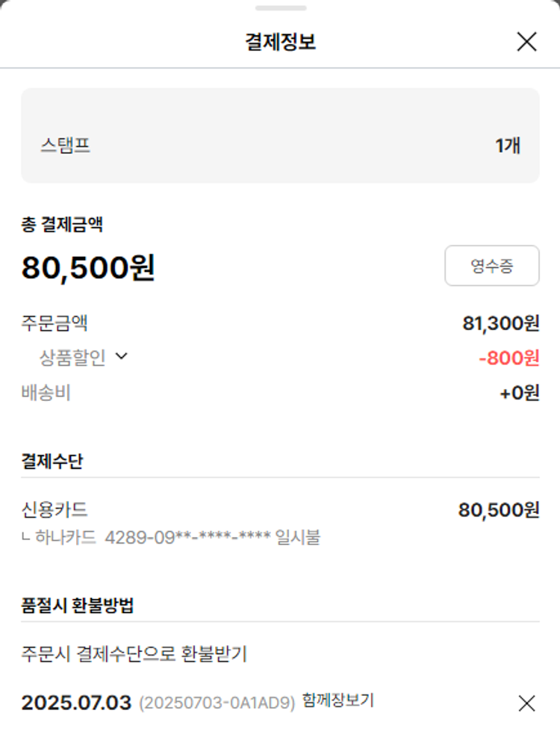The image size is (560, 743).
Task: Click the 스탬프 stamp label
Action: (66, 145)
